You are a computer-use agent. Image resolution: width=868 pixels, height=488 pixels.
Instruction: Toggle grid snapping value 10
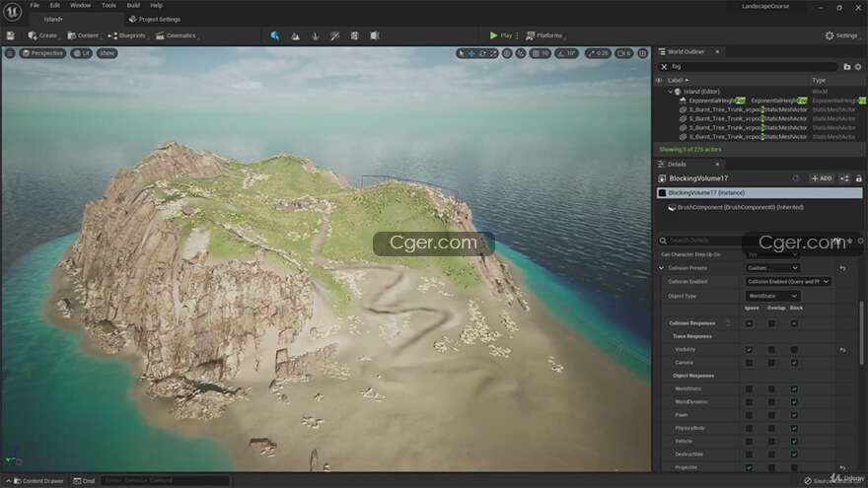(541, 53)
